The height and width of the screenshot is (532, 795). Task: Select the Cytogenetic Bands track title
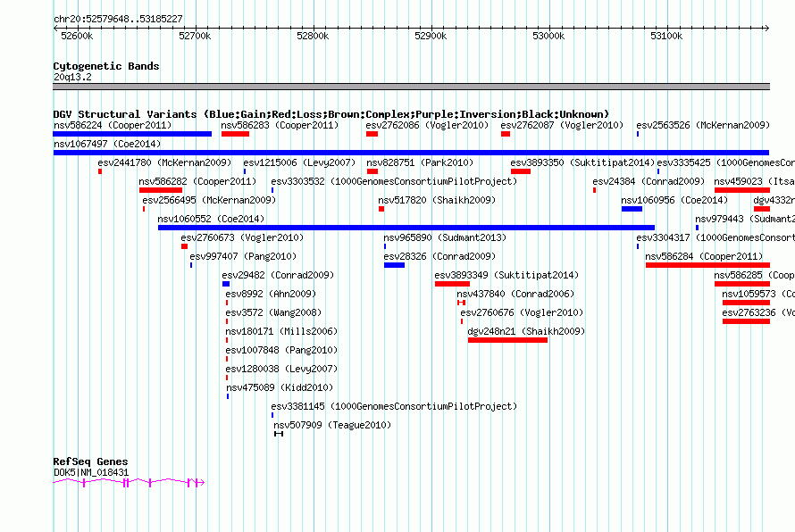106,66
